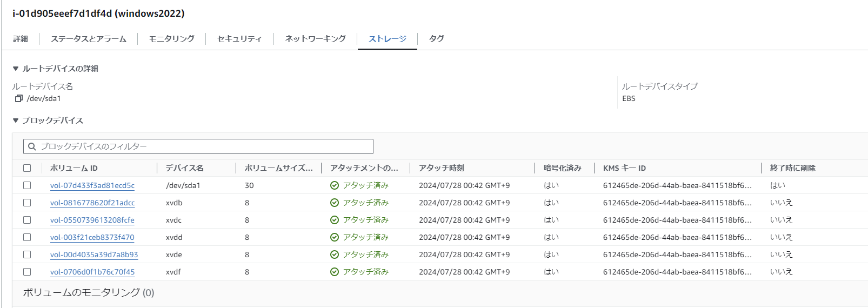
Task: Click attached status icon for xvdf row
Action: [x=335, y=272]
